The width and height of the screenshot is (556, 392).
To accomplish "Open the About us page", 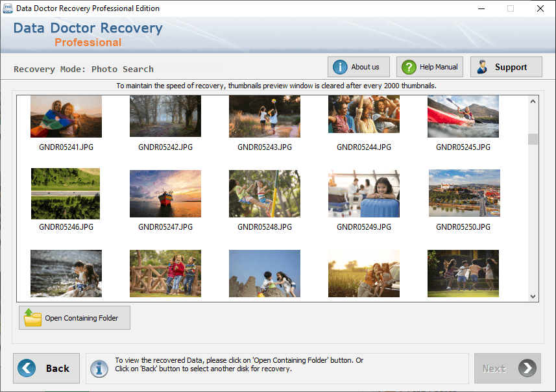I will pyautogui.click(x=359, y=67).
